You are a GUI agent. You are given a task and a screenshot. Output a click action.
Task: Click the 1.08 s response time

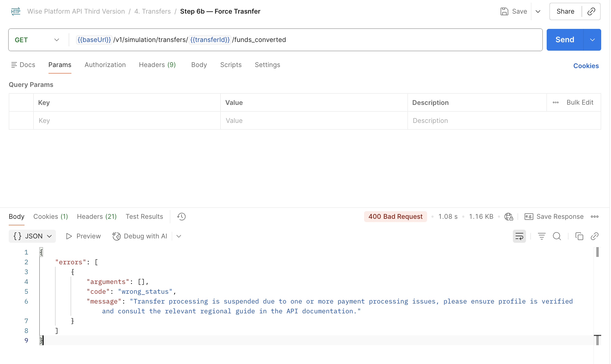(x=448, y=217)
